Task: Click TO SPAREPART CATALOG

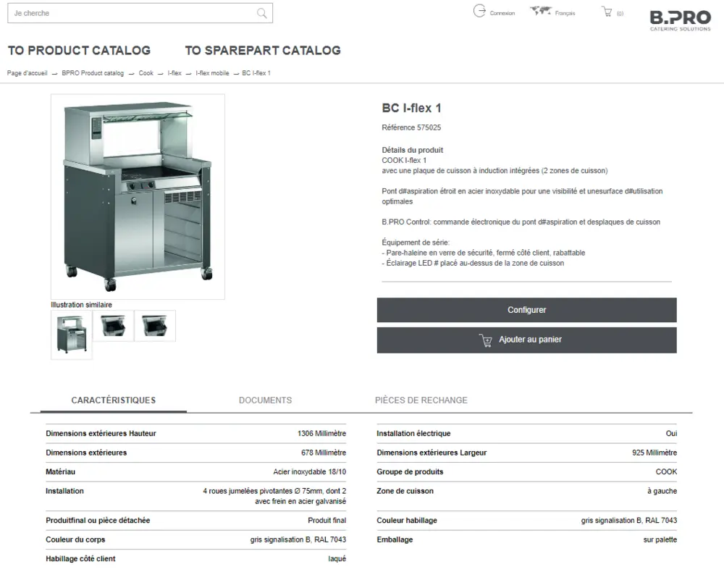Action: pyautogui.click(x=263, y=51)
